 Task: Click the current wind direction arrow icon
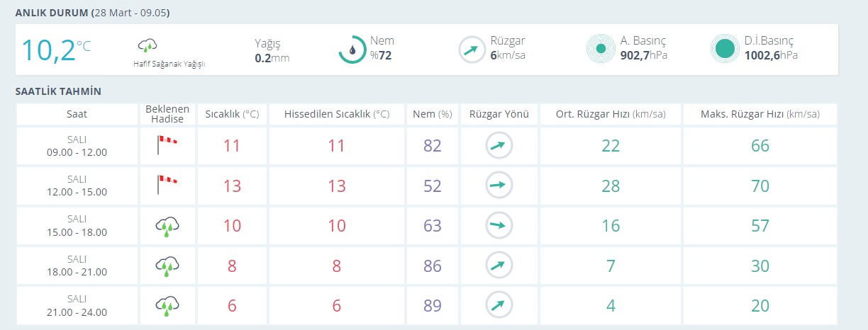(472, 50)
